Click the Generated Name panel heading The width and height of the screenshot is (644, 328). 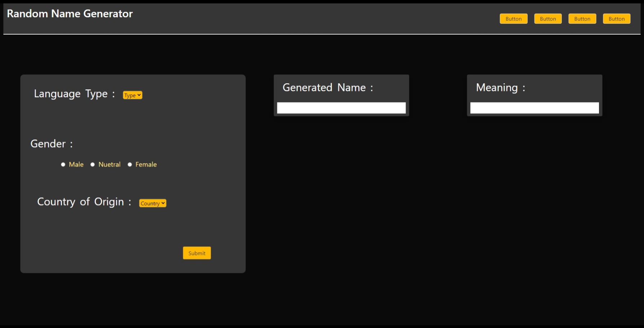click(x=328, y=87)
